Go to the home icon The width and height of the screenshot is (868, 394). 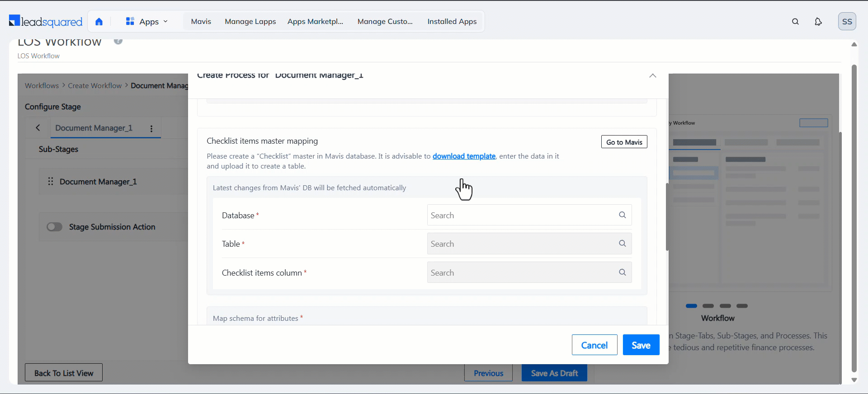(99, 21)
